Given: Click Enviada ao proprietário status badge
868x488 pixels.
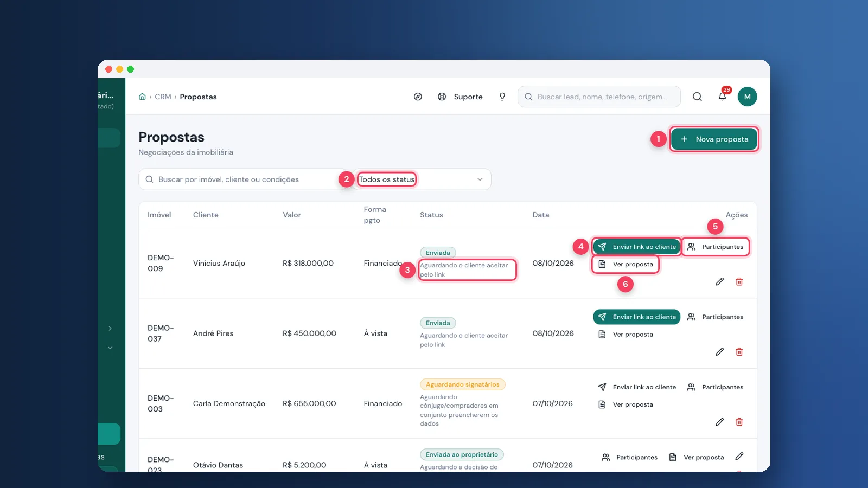Looking at the screenshot, I should (462, 454).
